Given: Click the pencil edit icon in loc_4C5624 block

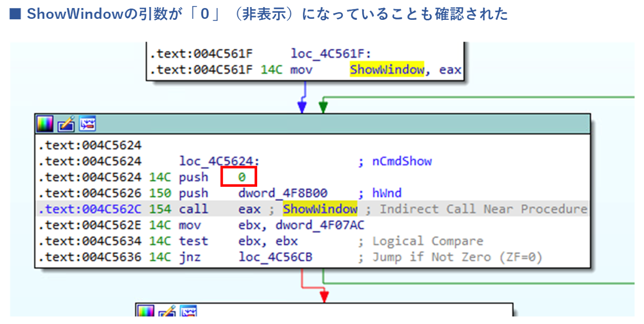Looking at the screenshot, I should [66, 124].
